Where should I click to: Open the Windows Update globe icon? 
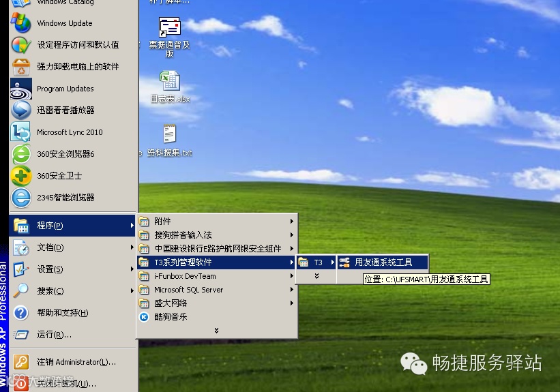coord(20,23)
